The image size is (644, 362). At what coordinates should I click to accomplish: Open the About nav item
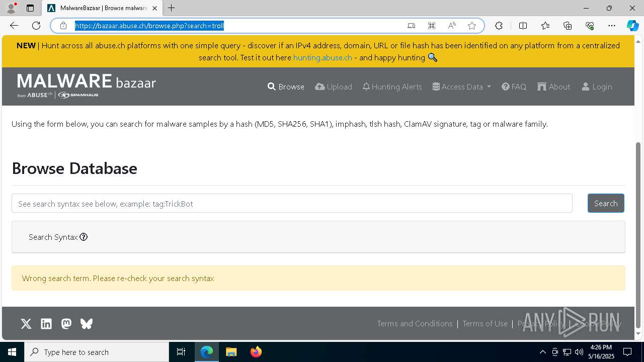tap(553, 87)
